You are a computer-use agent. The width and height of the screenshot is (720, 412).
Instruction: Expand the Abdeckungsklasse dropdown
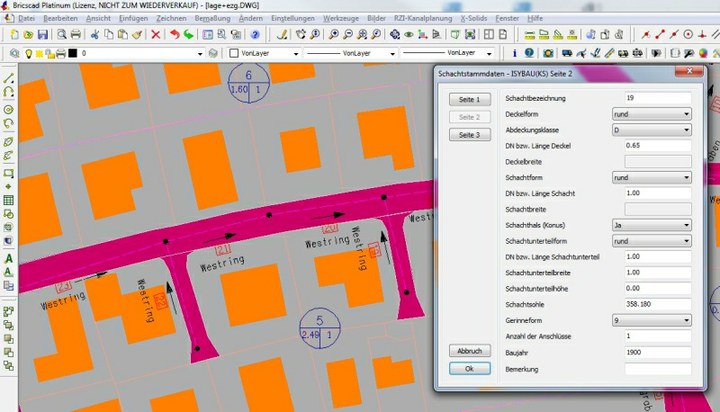click(x=686, y=130)
